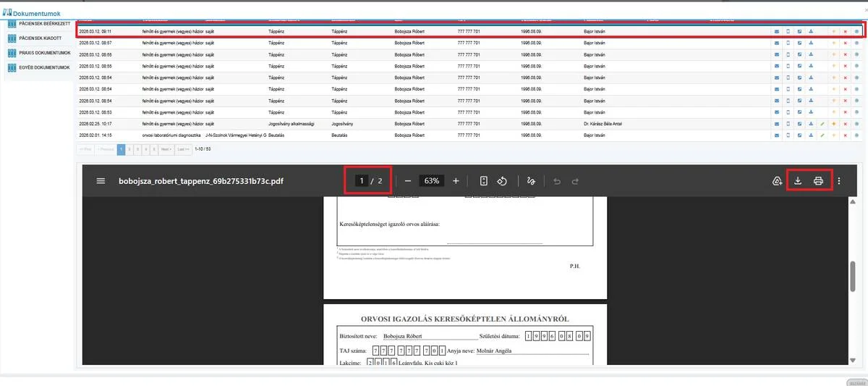868x386 pixels.
Task: Download the Jogosítvány document from its row
Action: [x=811, y=124]
